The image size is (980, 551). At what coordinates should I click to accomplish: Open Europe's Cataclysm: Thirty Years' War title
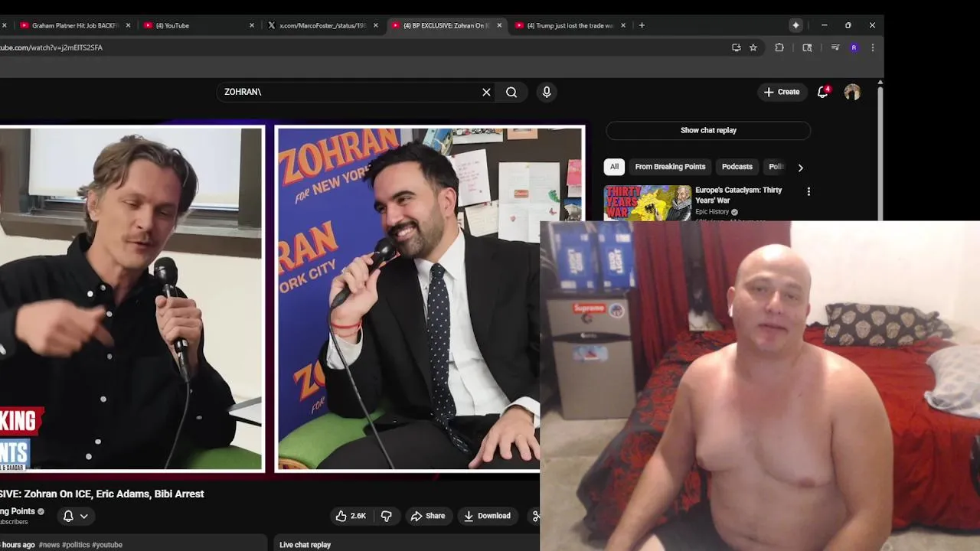[739, 195]
